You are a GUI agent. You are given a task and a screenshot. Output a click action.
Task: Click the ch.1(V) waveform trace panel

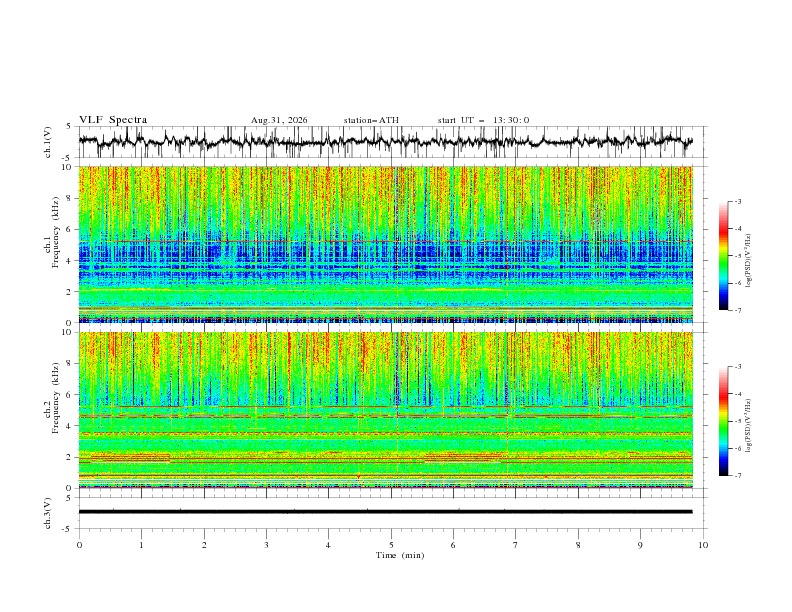[x=386, y=141]
